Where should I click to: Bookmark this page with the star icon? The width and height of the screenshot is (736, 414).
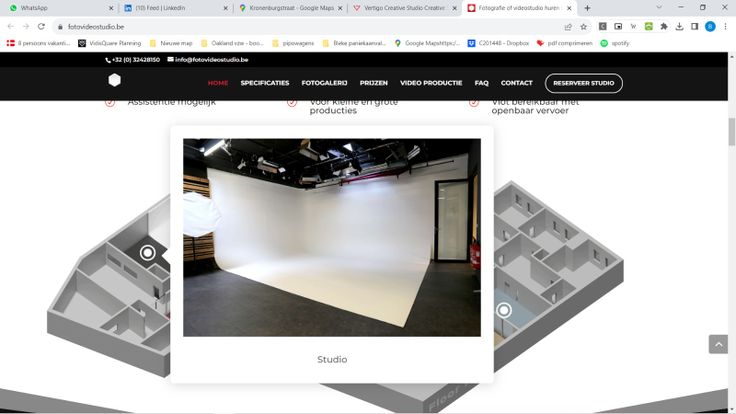point(583,26)
